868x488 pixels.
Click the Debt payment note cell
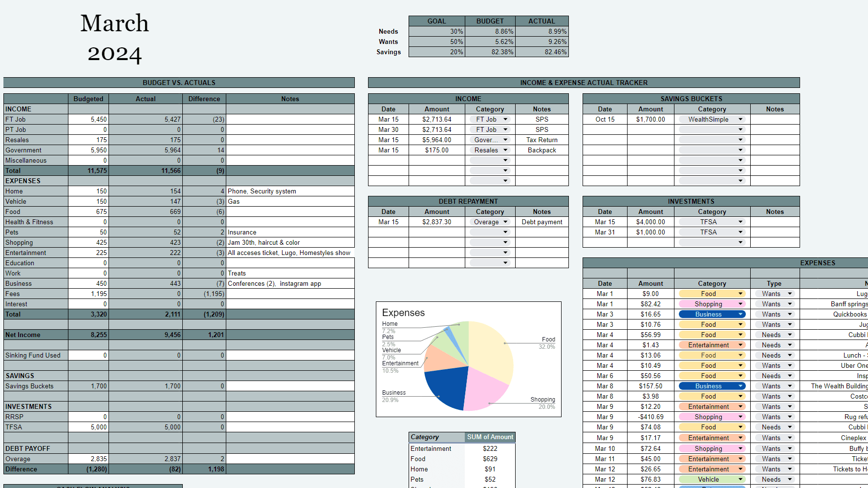pyautogui.click(x=542, y=222)
